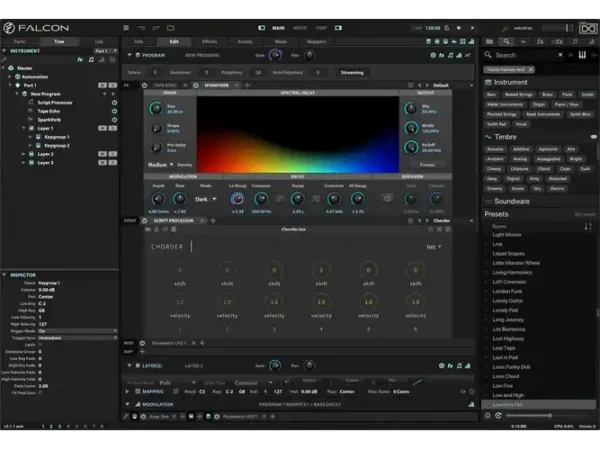The height and width of the screenshot is (450, 600).
Task: Toggle Tape Echo power in tree
Action: pyautogui.click(x=114, y=111)
